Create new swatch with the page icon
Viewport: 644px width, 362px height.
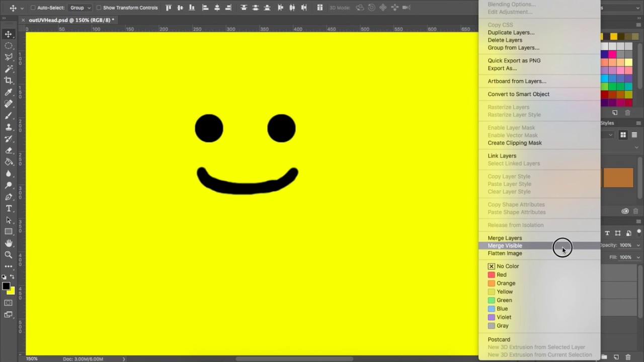click(615, 113)
